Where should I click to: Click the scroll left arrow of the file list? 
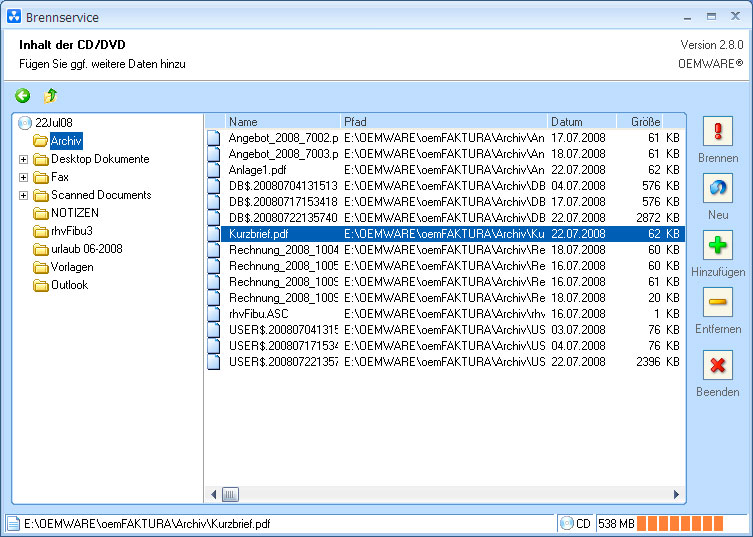[x=214, y=494]
